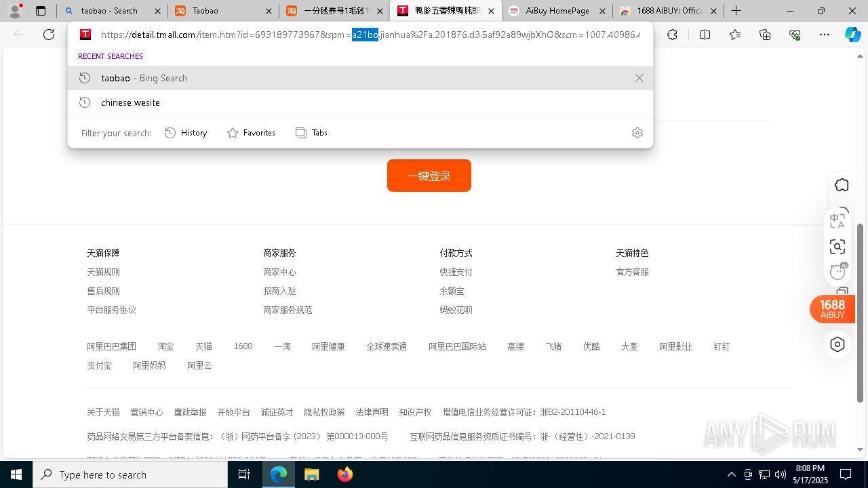Open the 全球速卖通 footer link
The width and height of the screenshot is (868, 488).
point(387,346)
